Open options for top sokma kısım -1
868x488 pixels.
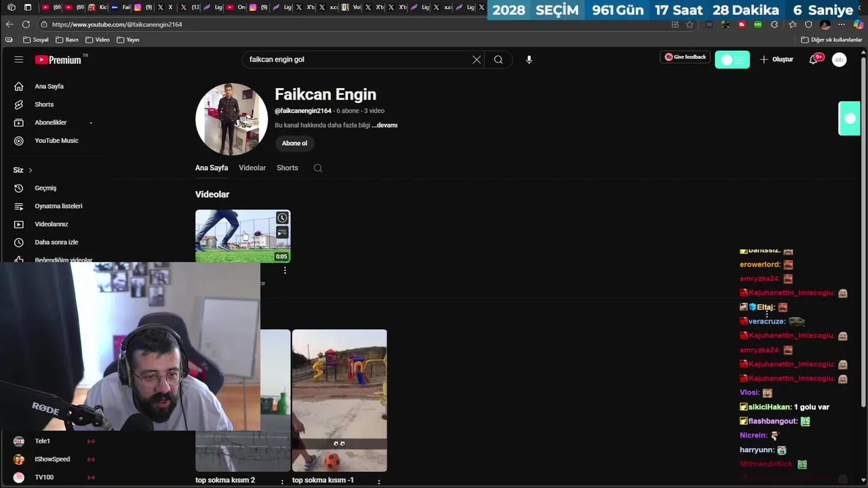point(379,482)
